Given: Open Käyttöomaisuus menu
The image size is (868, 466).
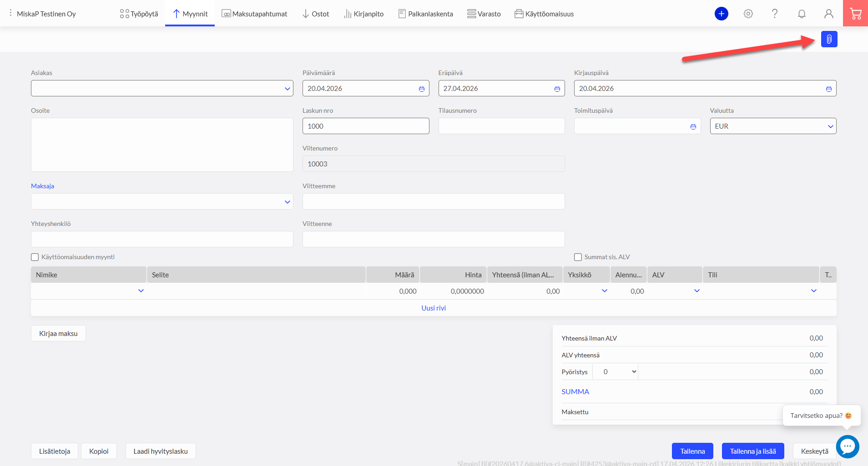Looking at the screenshot, I should click(x=544, y=14).
